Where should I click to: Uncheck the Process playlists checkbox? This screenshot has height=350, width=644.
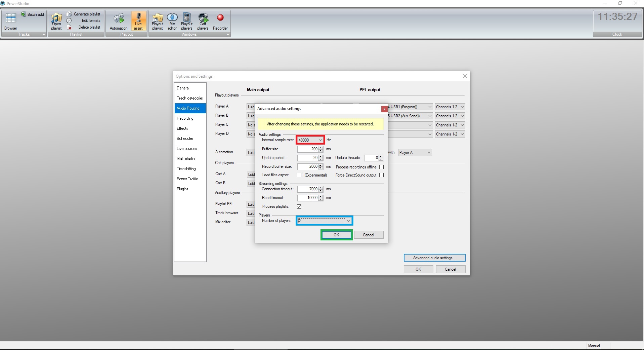coord(299,206)
